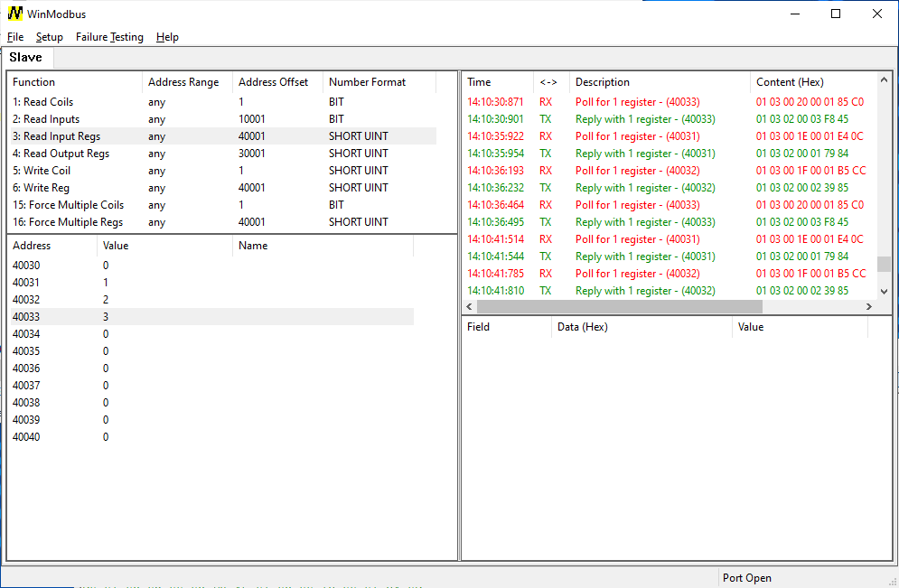Click the value 2 of register 40032
This screenshot has height=588, width=899.
(x=106, y=300)
